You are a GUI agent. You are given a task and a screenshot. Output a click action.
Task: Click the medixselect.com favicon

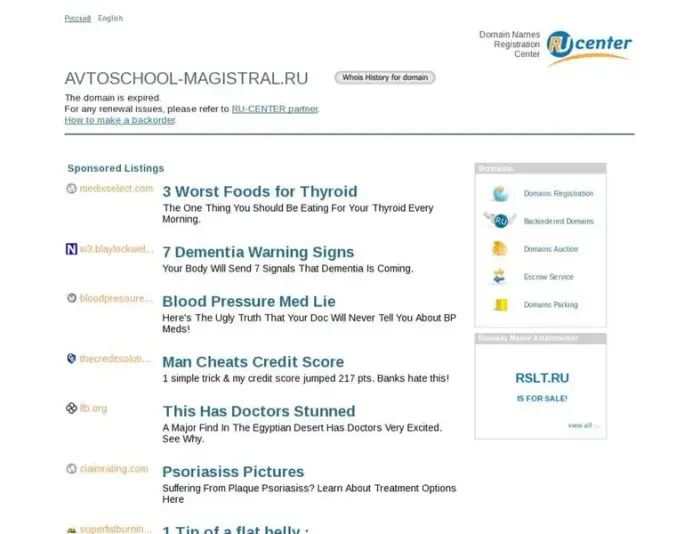click(71, 189)
